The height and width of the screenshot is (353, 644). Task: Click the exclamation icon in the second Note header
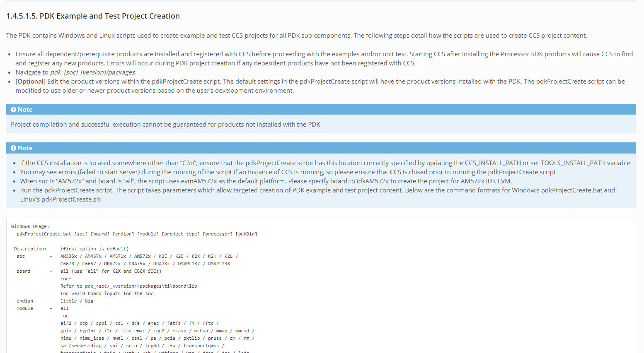(x=14, y=148)
